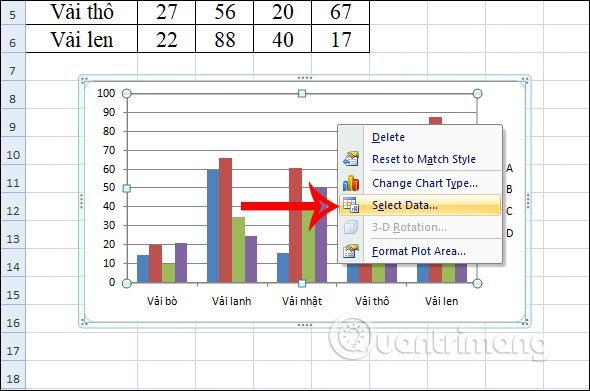Click the red bar of Vải lanh
The image size is (590, 391).
(x=225, y=220)
